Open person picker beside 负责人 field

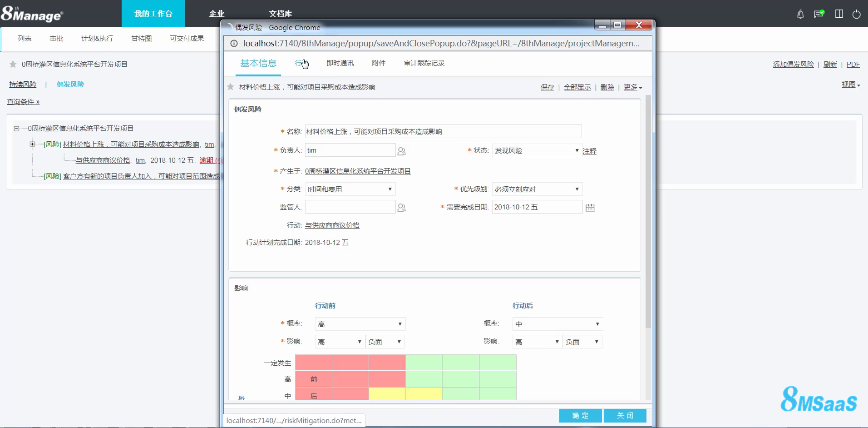(401, 151)
